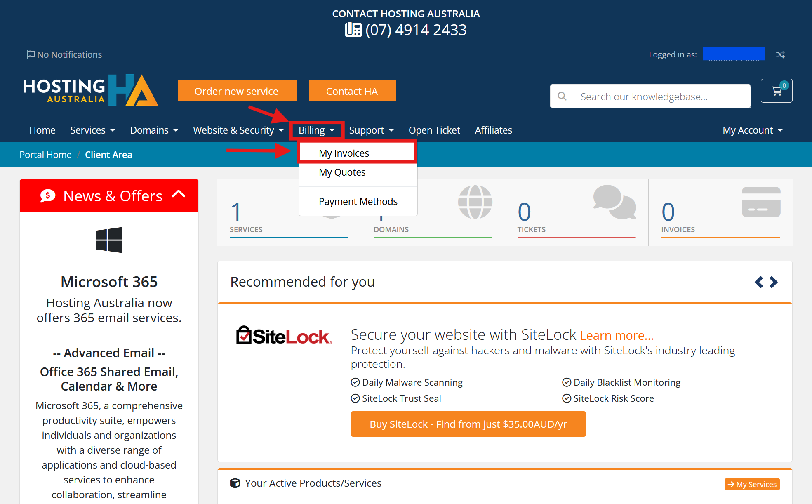Select My Invoices from Billing menu
Screen dimensions: 812x504
[358, 153]
